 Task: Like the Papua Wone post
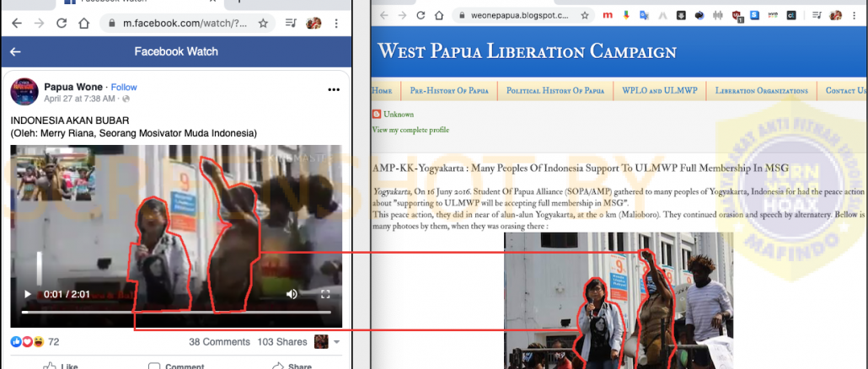(60, 366)
